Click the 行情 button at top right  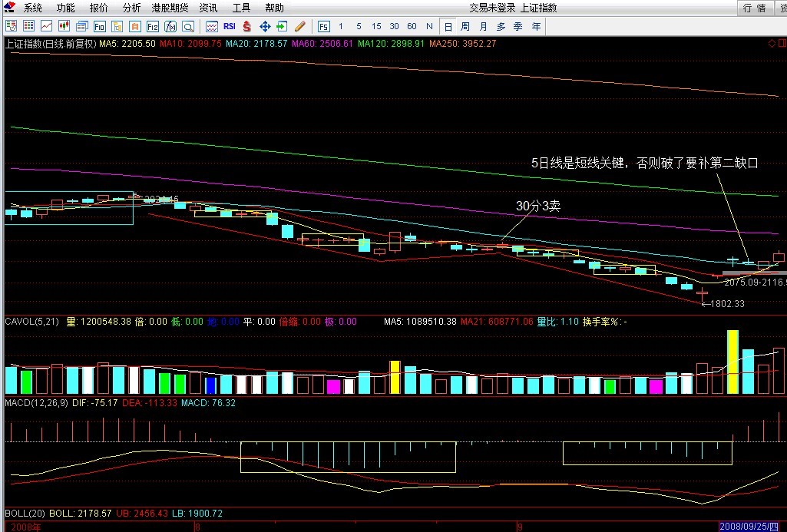(755, 8)
